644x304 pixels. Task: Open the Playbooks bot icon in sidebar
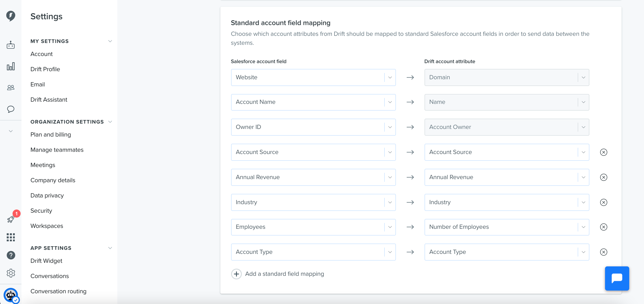(x=11, y=45)
